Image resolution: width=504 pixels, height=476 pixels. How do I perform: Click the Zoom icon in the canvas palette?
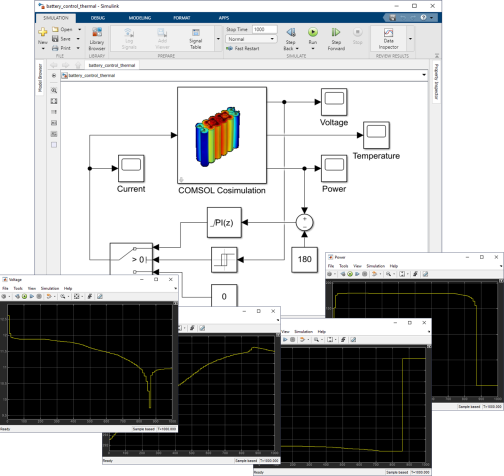[x=54, y=90]
